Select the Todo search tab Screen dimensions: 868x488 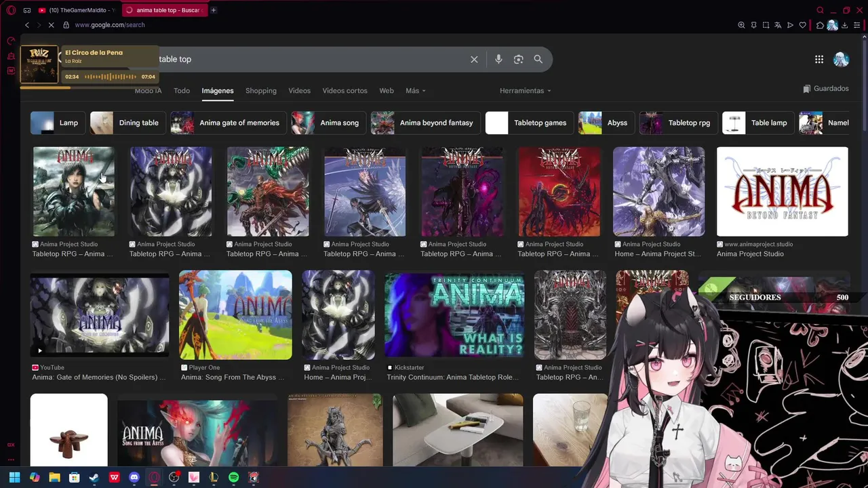click(x=182, y=91)
